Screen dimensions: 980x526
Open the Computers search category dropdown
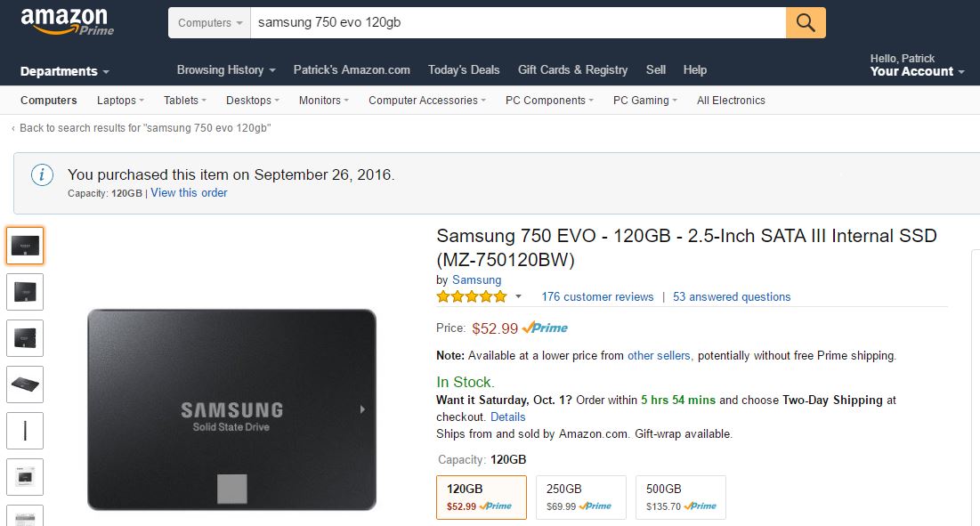coord(210,23)
